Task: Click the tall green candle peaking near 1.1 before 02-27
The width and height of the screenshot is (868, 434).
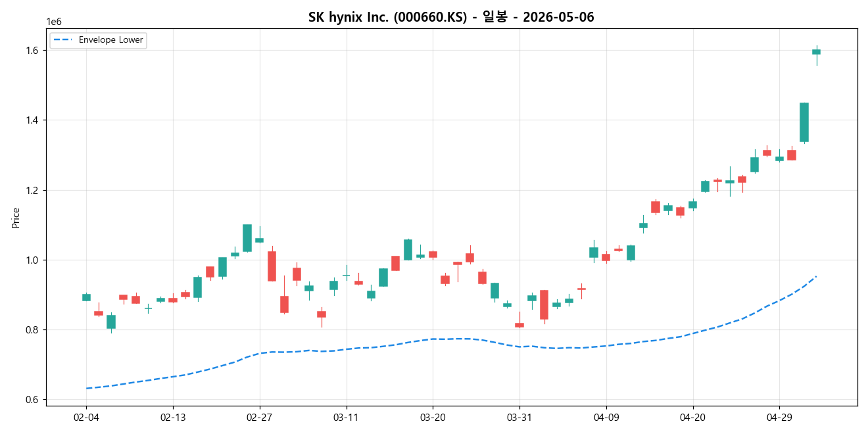Action: click(247, 238)
